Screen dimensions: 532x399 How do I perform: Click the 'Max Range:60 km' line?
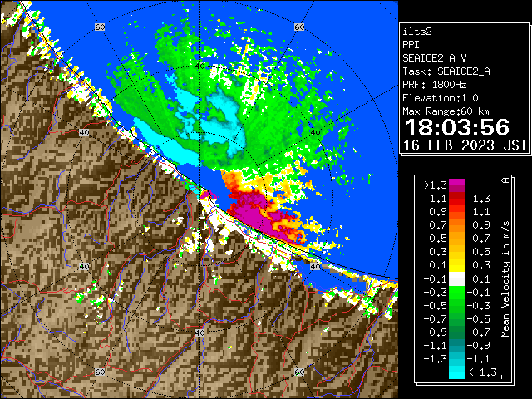pos(446,111)
